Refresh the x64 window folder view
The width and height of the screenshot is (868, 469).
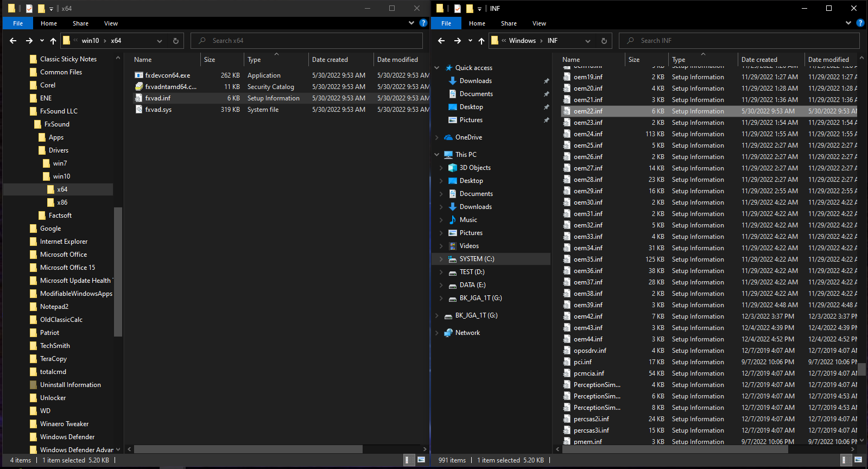(x=176, y=41)
